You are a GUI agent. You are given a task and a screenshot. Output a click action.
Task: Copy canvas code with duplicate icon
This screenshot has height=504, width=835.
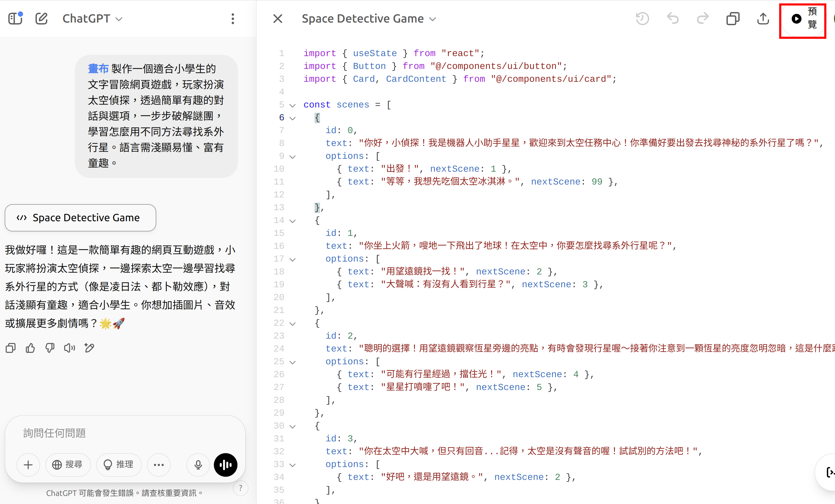(x=733, y=18)
